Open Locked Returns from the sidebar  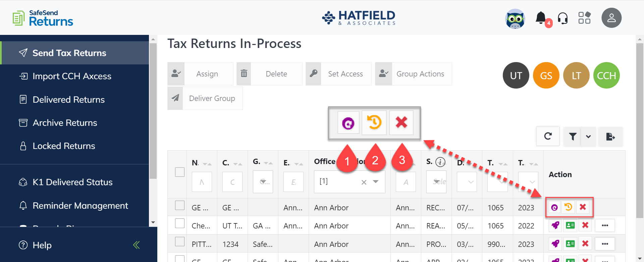64,146
